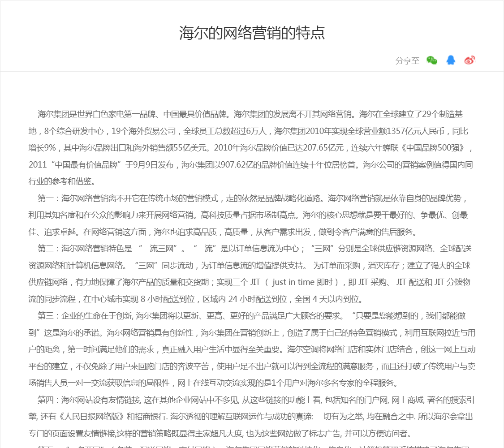Share the article to WeChat
504x448 pixels.
[432, 60]
